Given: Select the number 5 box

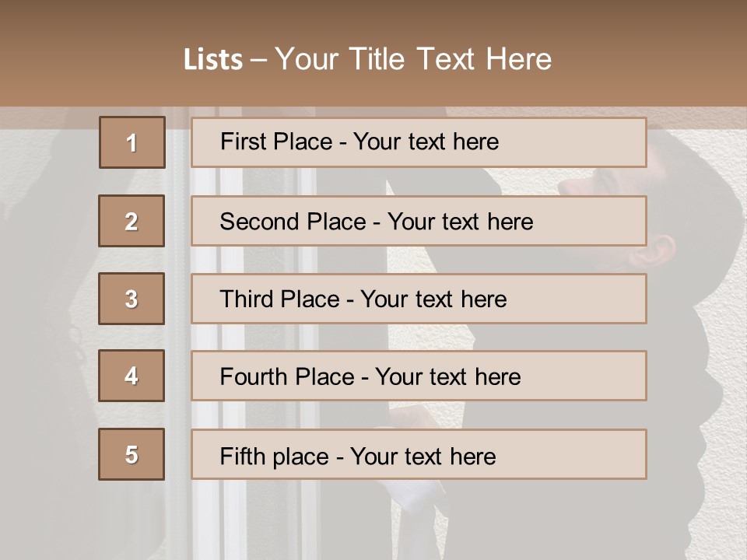Looking at the screenshot, I should pos(132,454).
